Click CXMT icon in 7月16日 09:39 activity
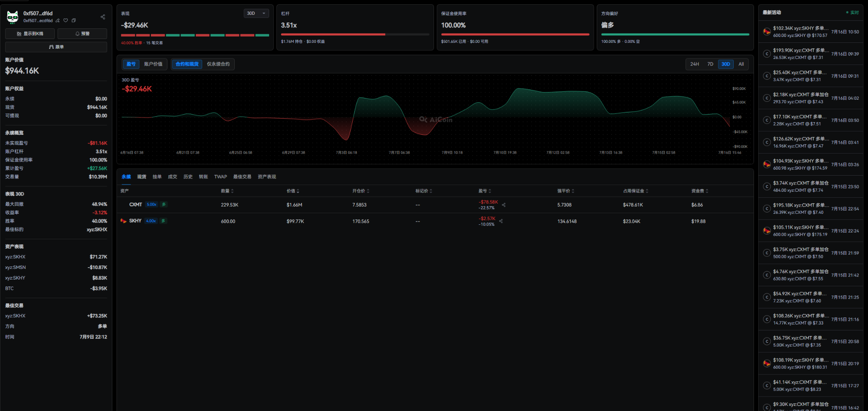This screenshot has width=868, height=411. [767, 54]
